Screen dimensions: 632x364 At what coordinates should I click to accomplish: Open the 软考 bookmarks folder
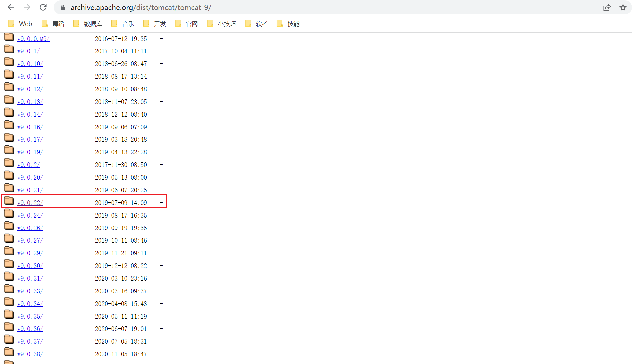click(x=256, y=24)
